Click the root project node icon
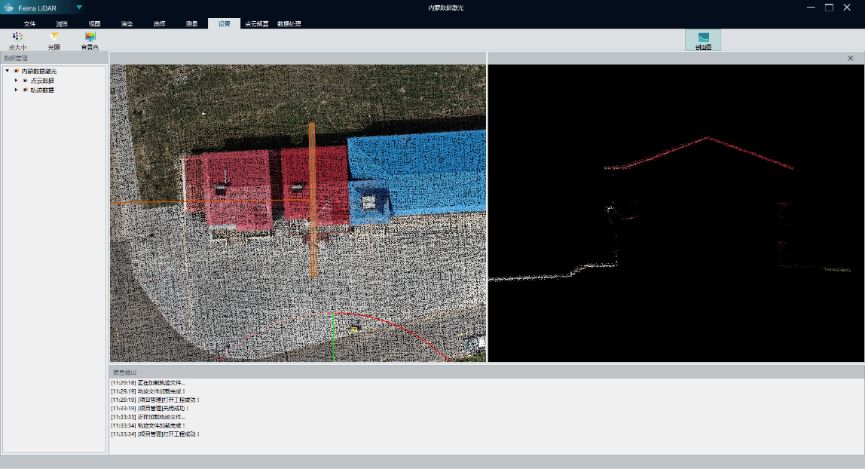The image size is (865, 469). click(16, 71)
